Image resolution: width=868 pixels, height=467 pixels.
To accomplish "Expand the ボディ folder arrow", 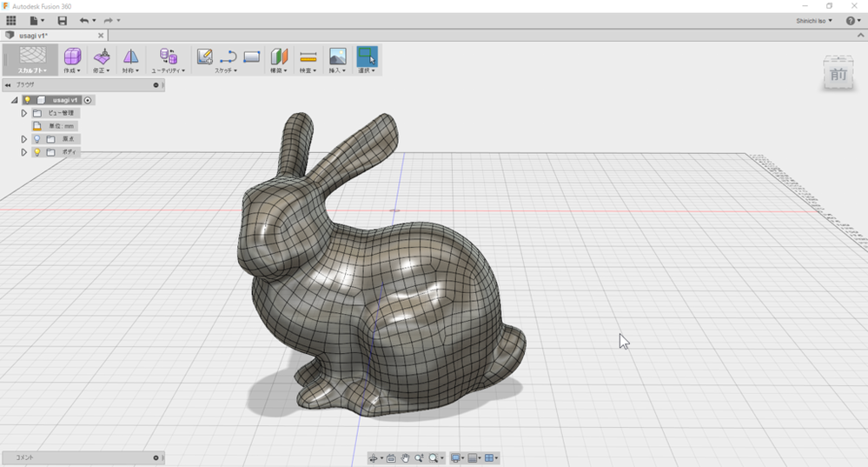I will pos(23,152).
